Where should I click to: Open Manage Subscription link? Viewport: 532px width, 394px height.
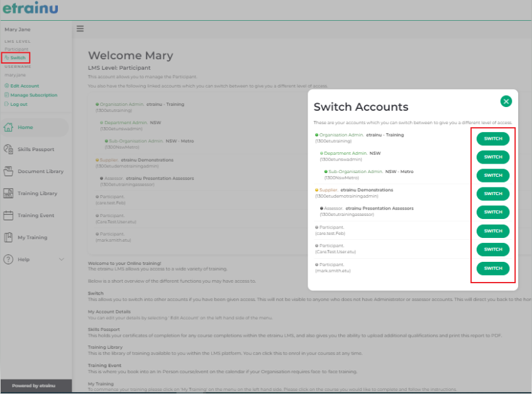click(31, 95)
